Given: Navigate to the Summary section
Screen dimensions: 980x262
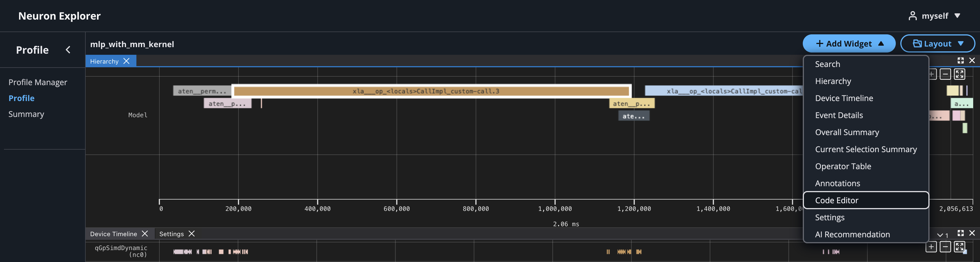Looking at the screenshot, I should click(x=26, y=114).
